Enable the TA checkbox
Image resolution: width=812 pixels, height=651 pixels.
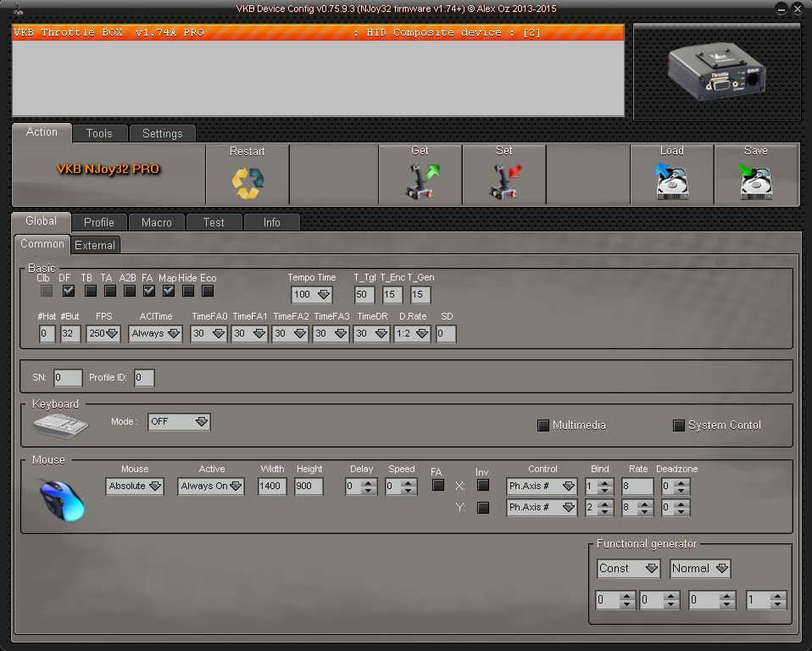click(x=110, y=291)
